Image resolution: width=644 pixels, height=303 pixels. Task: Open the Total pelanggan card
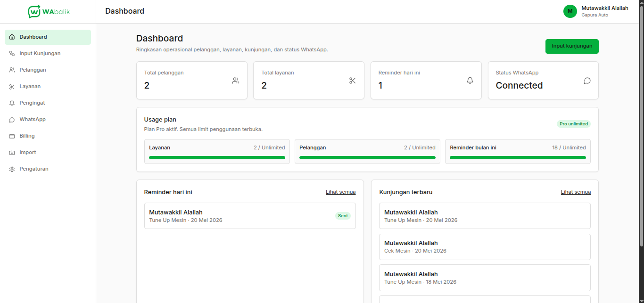coord(192,81)
